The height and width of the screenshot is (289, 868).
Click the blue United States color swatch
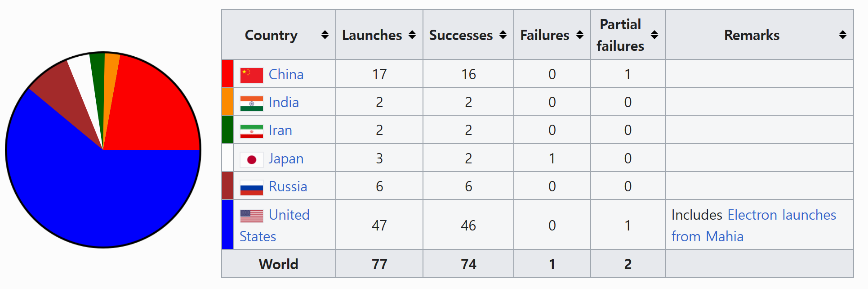pos(228,225)
